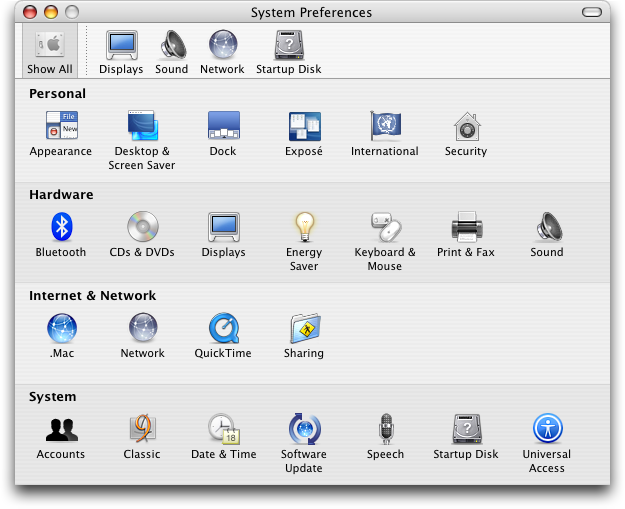This screenshot has height=509, width=625.
Task: Click the Personal section heading
Action: coord(57,94)
